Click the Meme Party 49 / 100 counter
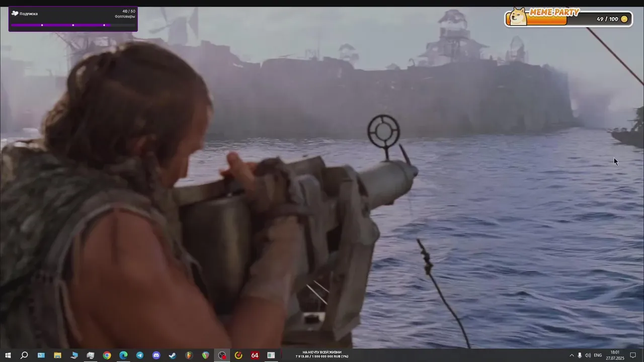644x362 pixels. pyautogui.click(x=607, y=19)
